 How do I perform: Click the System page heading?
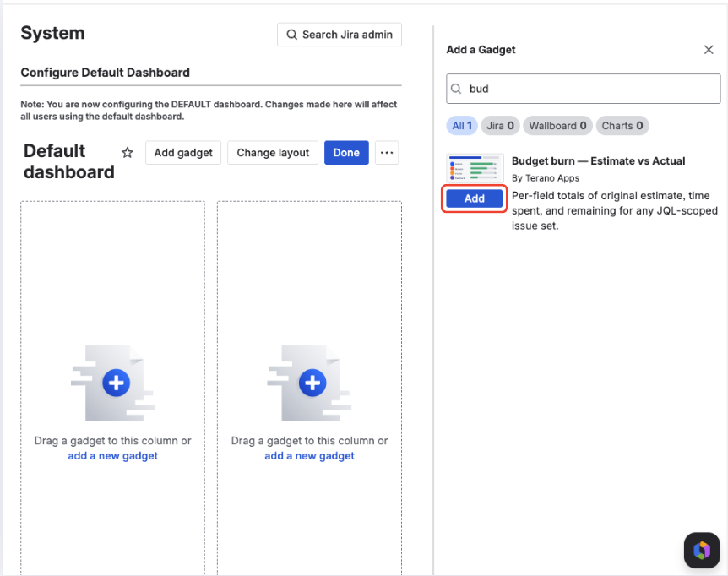pyautogui.click(x=52, y=33)
